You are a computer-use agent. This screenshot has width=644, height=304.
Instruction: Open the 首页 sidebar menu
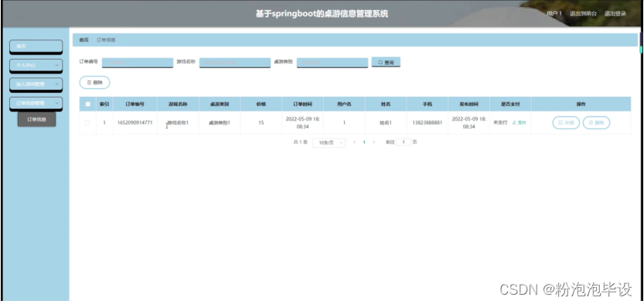point(36,46)
